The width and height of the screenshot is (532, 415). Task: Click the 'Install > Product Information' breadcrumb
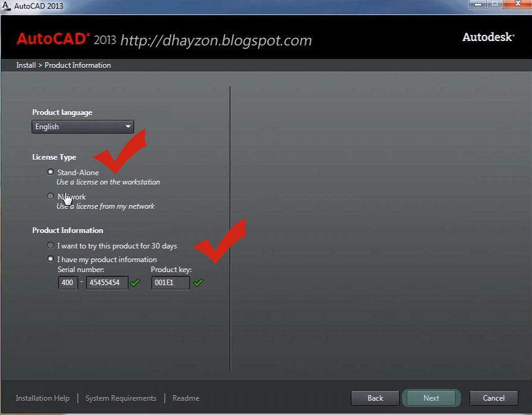63,65
